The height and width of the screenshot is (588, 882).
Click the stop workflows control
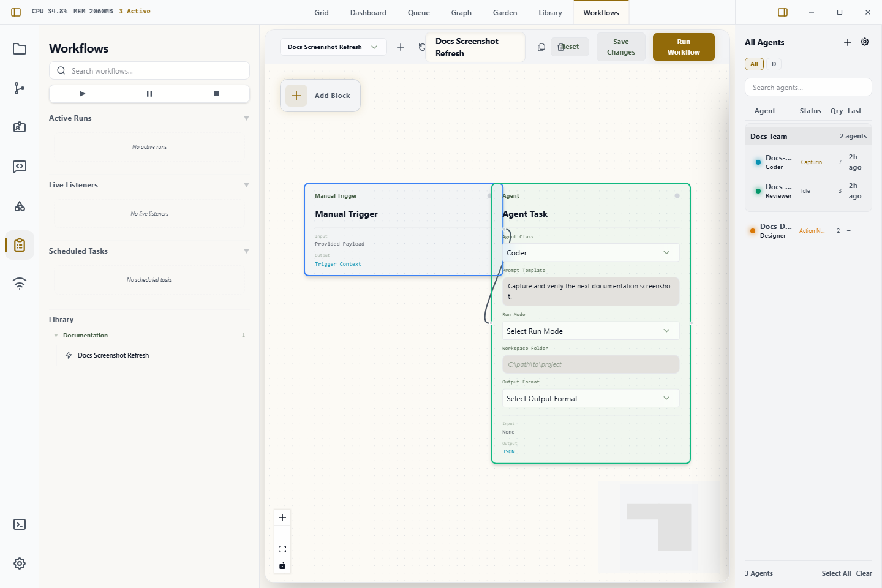[x=216, y=94]
